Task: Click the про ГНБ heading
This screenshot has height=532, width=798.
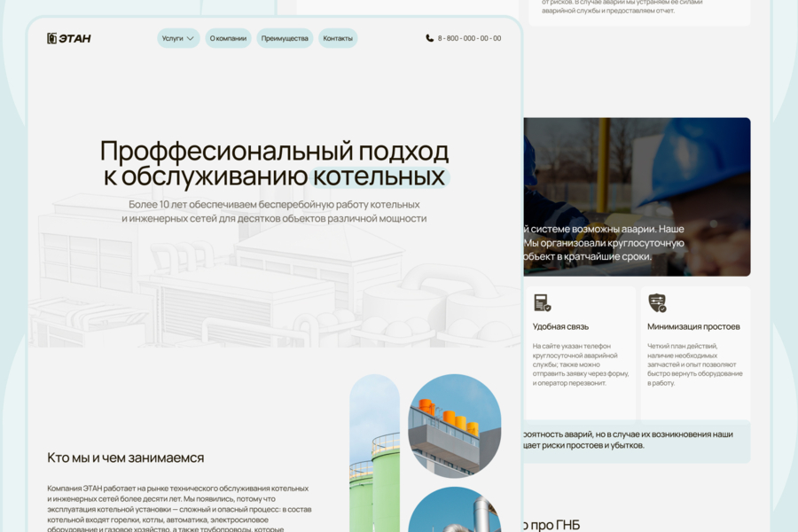Action: (552, 525)
